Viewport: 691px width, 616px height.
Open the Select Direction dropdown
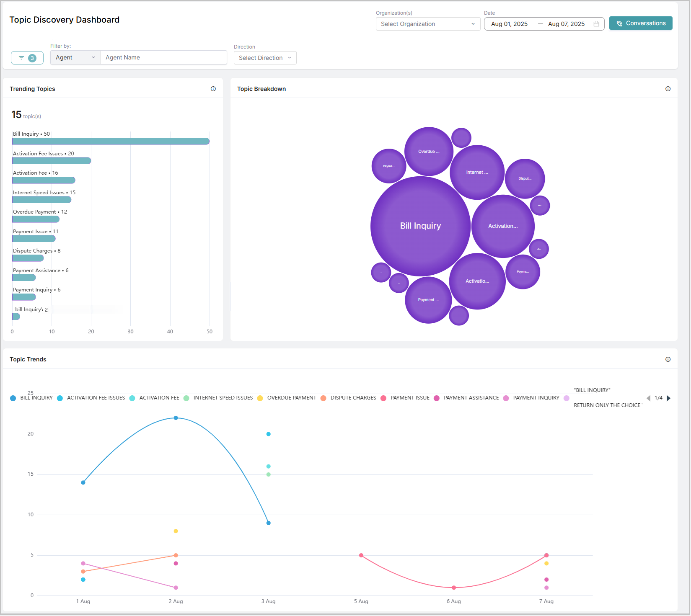click(x=265, y=58)
